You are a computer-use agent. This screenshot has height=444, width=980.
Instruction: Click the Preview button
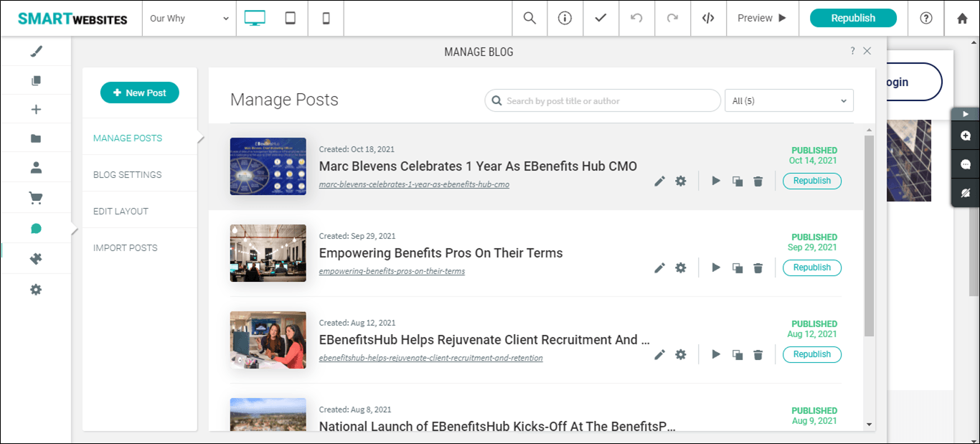click(763, 18)
